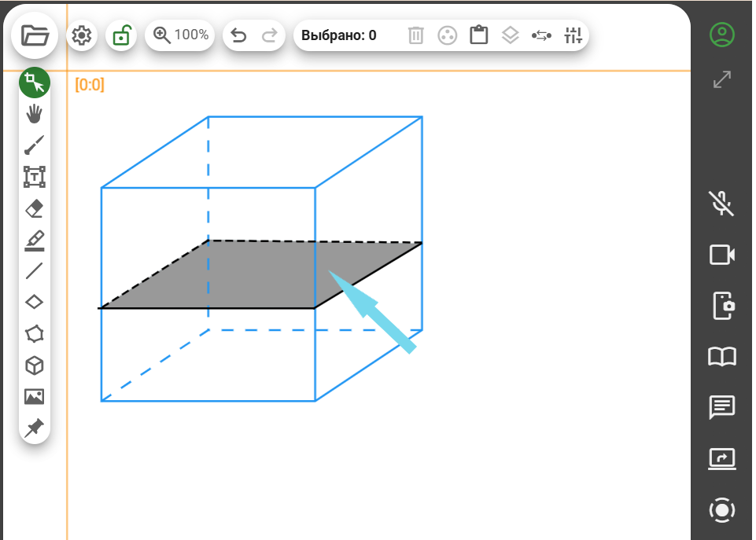756x540 pixels.
Task: Select the highlighter marker tool
Action: tap(35, 240)
